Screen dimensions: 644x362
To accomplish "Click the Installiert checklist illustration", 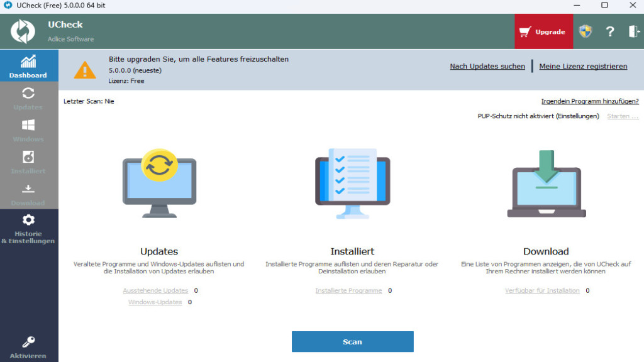I will [352, 184].
